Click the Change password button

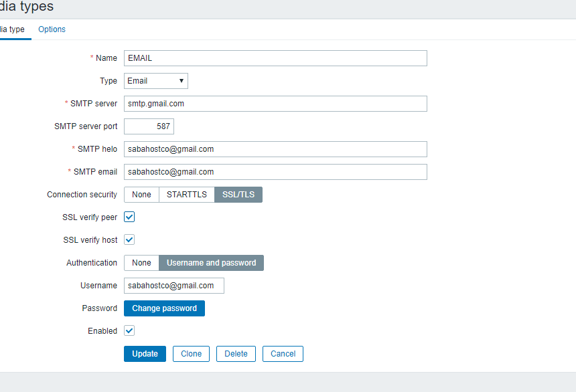(x=164, y=308)
